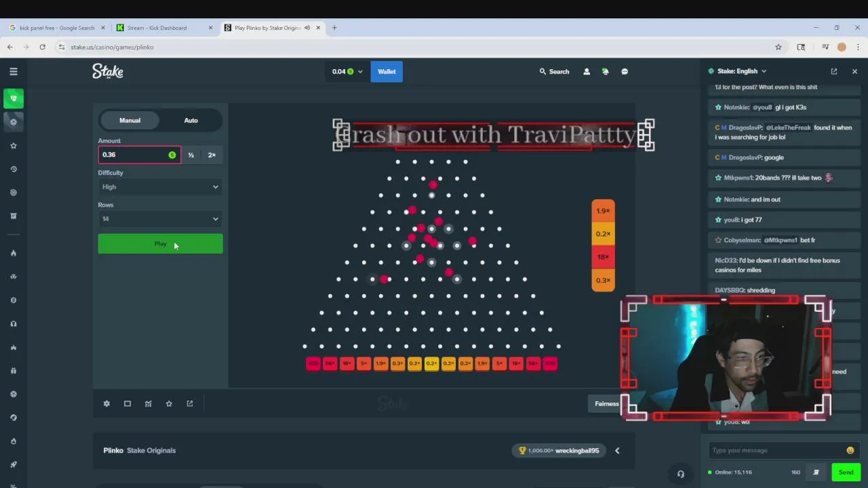Switch bet mode to Manual
This screenshot has width=868, height=488.
(130, 120)
